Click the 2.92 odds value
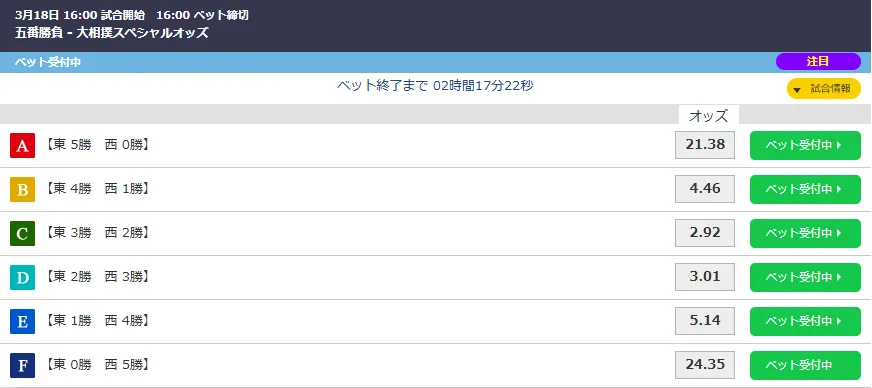The width and height of the screenshot is (872, 388). click(705, 233)
